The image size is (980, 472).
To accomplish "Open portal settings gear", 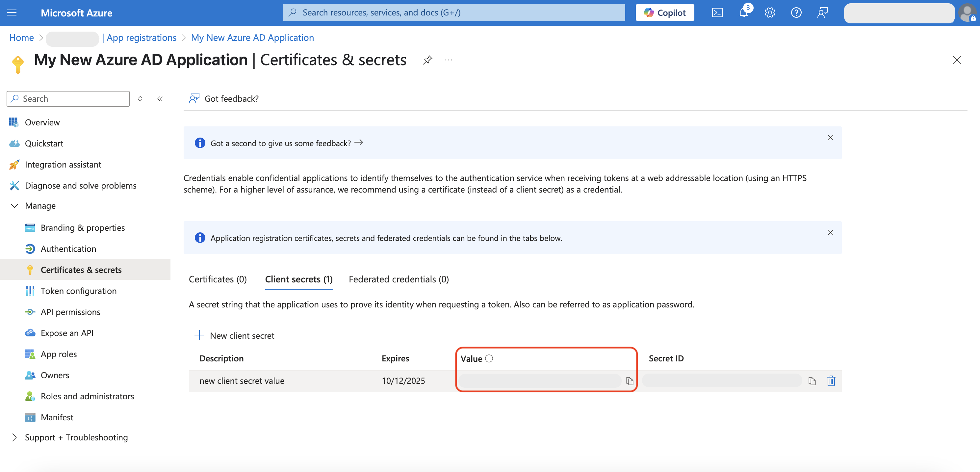I will (770, 13).
